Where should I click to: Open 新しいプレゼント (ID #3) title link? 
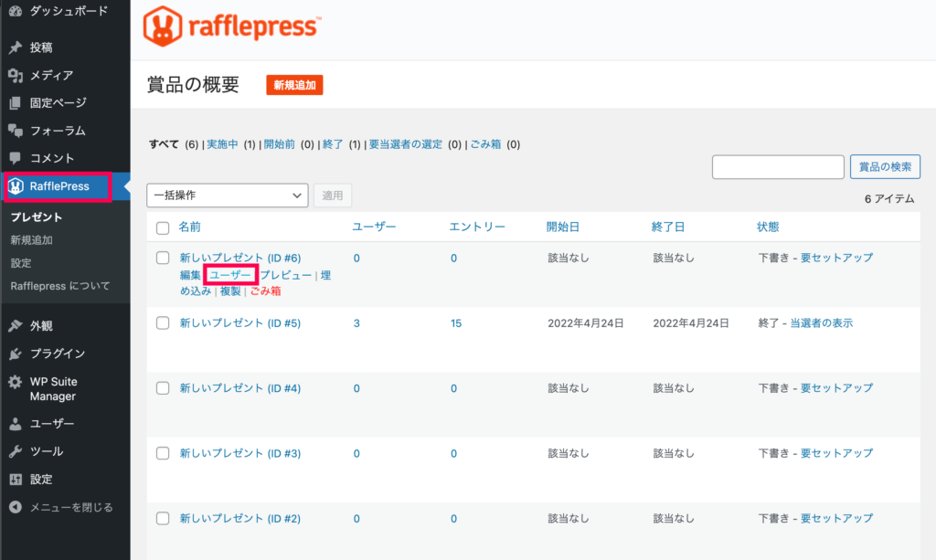[x=240, y=453]
